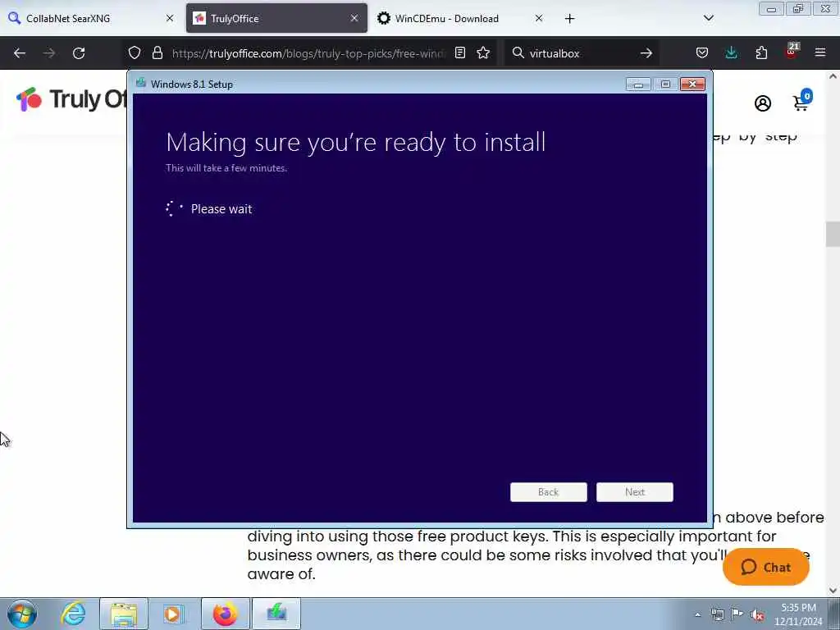This screenshot has width=840, height=630.
Task: Open clock showing 5:35 PM
Action: click(798, 614)
